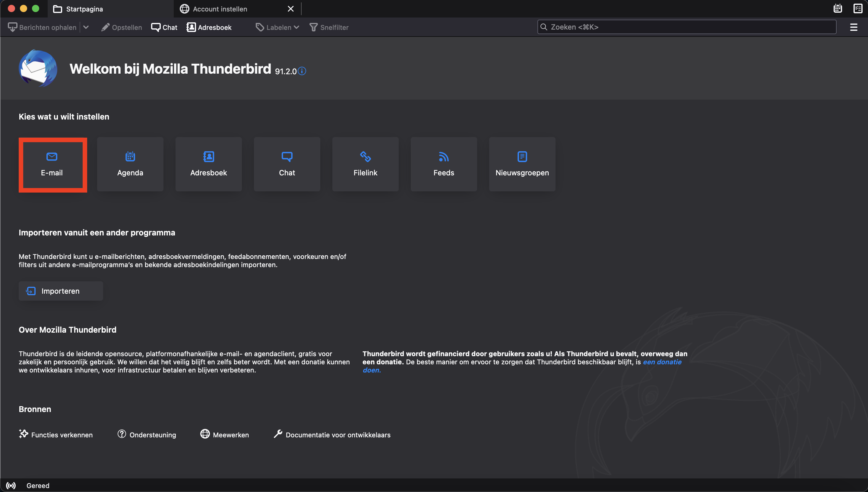Open the hamburger application menu

(854, 27)
